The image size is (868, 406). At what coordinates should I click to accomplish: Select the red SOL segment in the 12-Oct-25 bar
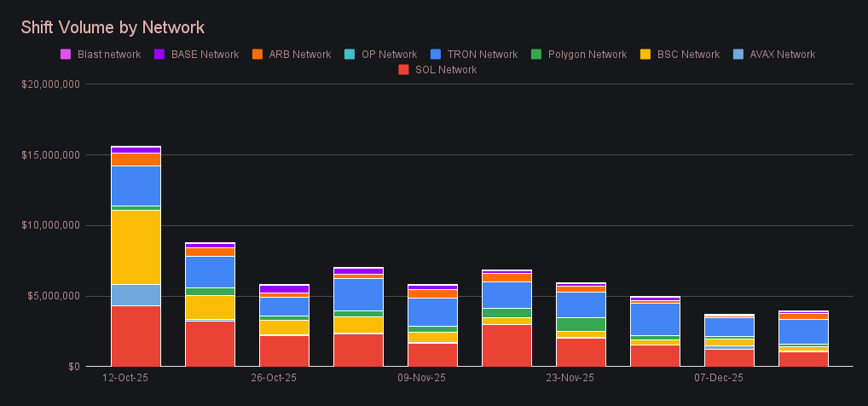click(x=136, y=335)
